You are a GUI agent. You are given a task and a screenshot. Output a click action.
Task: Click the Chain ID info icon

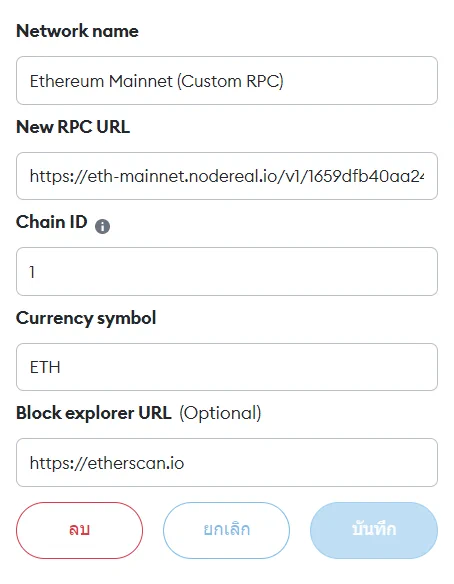pyautogui.click(x=102, y=226)
